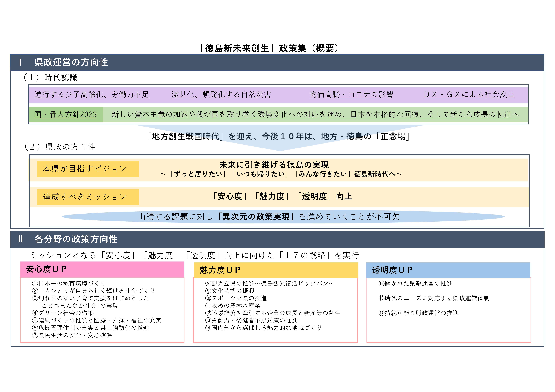
Task: Click item ⑫地域経済を牽引する企業の成長と新産業の創生
Action: point(273,313)
